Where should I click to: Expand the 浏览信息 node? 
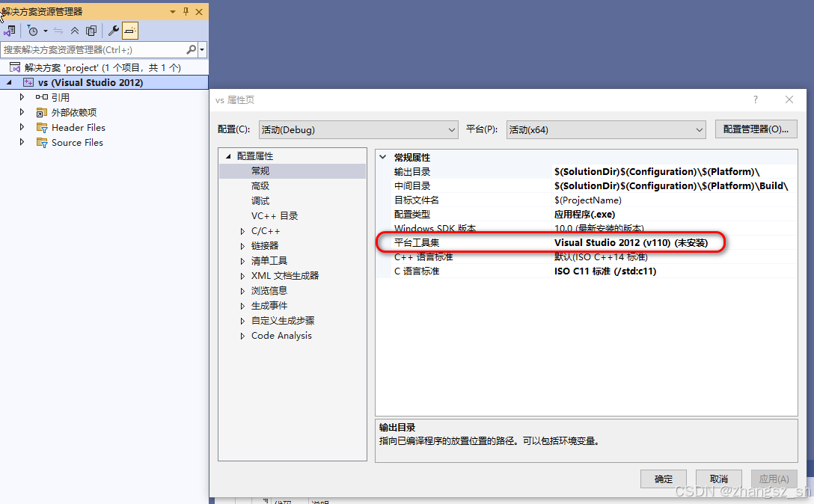(242, 291)
